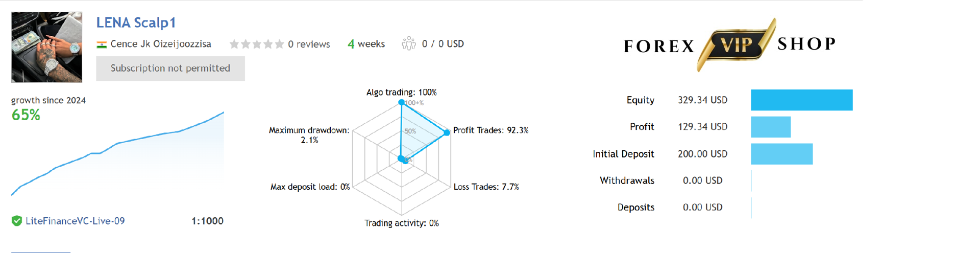Click the Profit bar
Viewport: 980px width, 272px height.
tap(771, 127)
